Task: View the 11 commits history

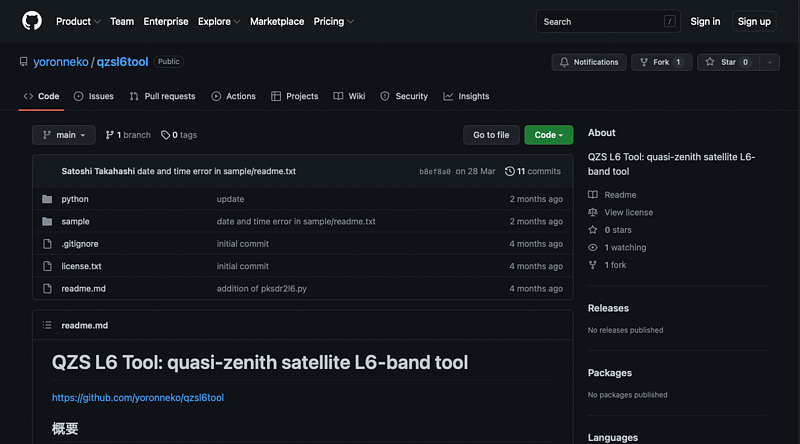Action: [x=533, y=171]
